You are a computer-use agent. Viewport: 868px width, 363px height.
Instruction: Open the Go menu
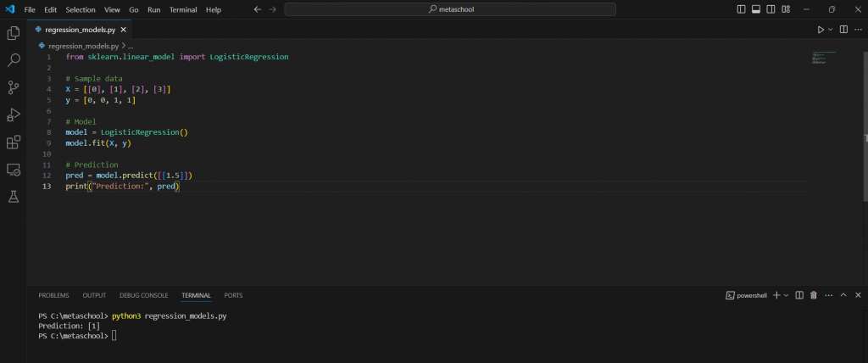pos(134,9)
